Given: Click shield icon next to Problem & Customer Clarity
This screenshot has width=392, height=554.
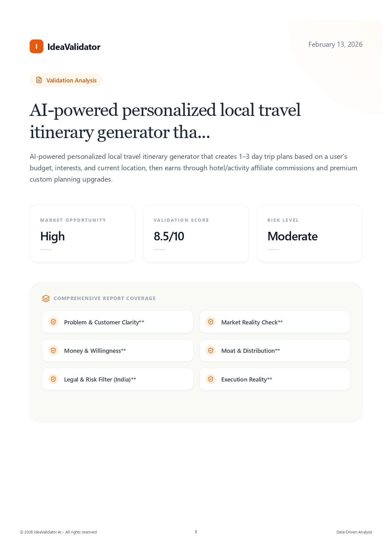Looking at the screenshot, I should [53, 322].
